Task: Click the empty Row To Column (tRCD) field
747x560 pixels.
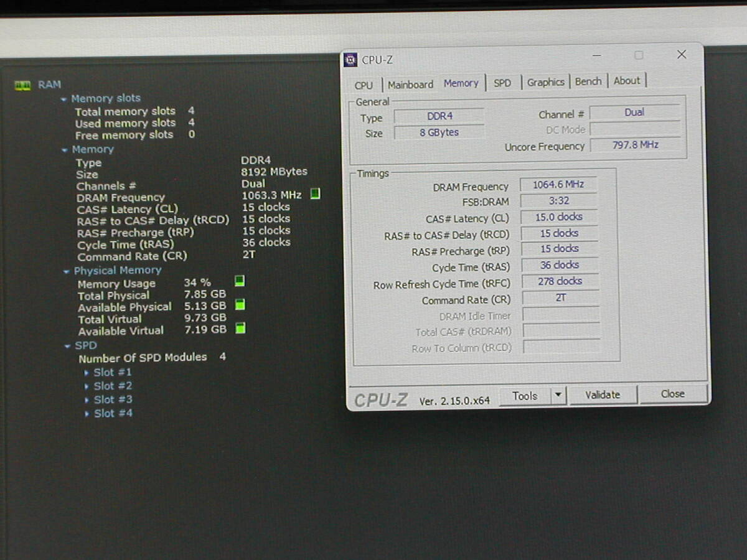Action: [x=561, y=347]
